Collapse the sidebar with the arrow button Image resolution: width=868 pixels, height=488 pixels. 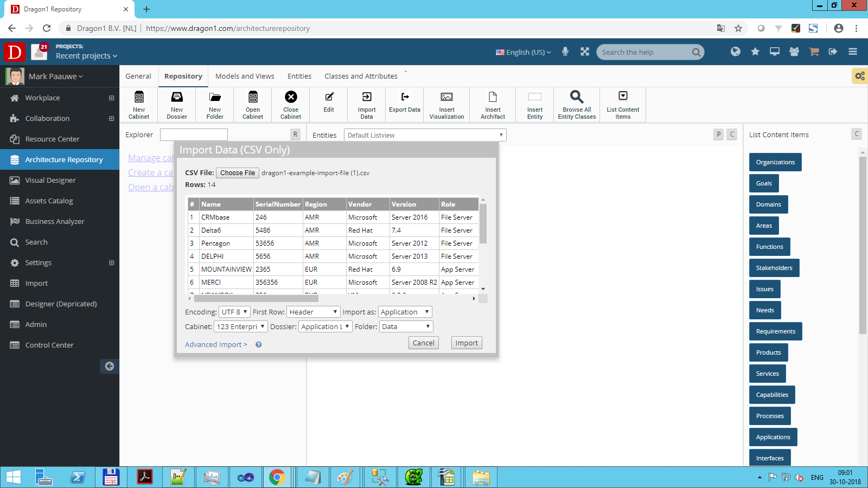point(109,366)
